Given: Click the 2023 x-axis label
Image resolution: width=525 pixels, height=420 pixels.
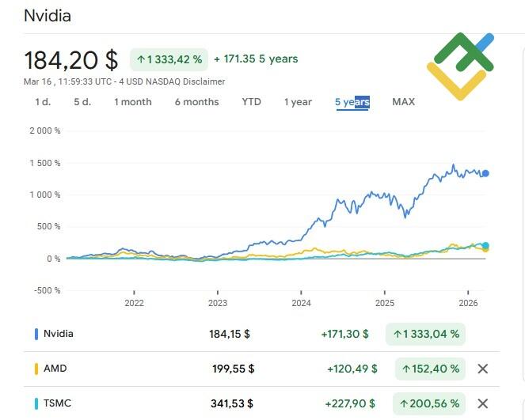Looking at the screenshot, I should point(218,303).
